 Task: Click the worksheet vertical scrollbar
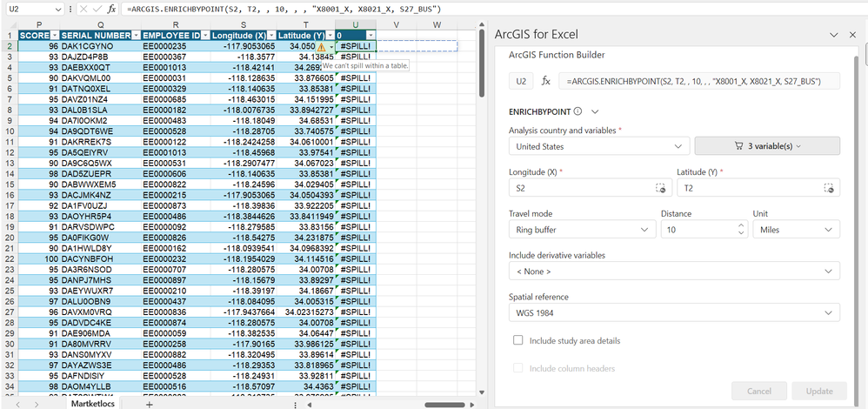pos(482,62)
